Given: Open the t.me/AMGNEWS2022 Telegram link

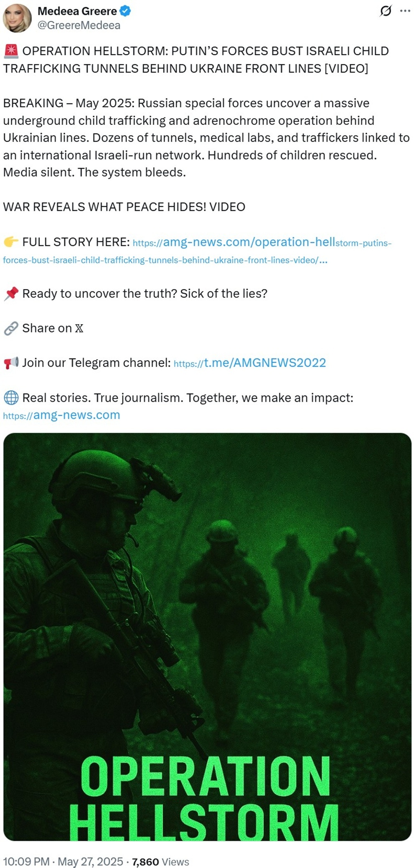Looking at the screenshot, I should [x=249, y=363].
